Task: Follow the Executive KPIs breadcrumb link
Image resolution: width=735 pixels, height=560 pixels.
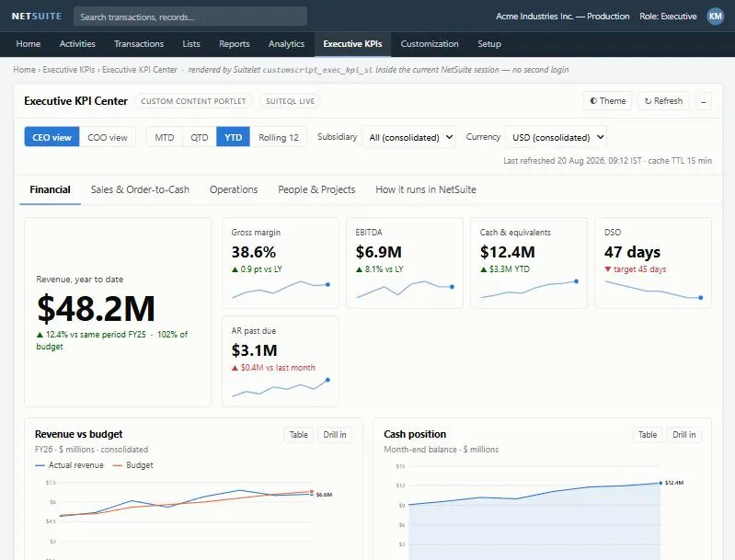Action: [68, 69]
